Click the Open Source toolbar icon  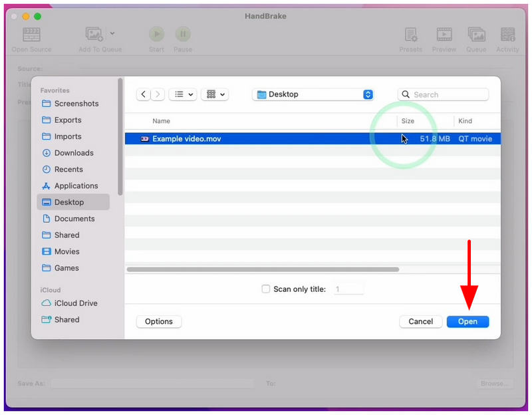click(31, 35)
